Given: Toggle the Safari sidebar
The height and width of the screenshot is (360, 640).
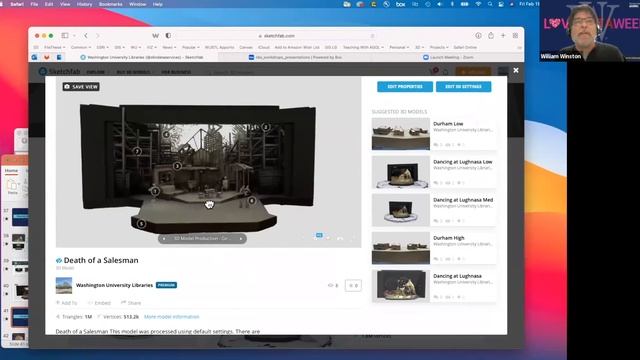Looking at the screenshot, I should click(65, 36).
